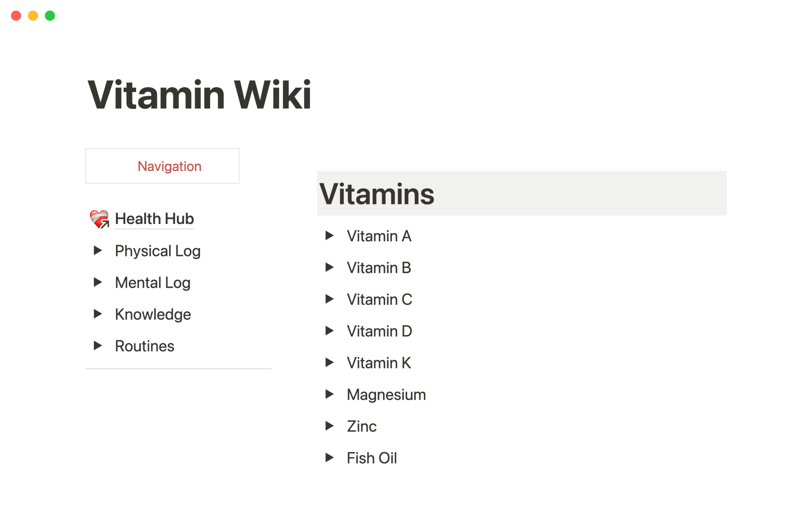Open the Health Hub page link
Image resolution: width=812 pixels, height=508 pixels.
(x=154, y=219)
